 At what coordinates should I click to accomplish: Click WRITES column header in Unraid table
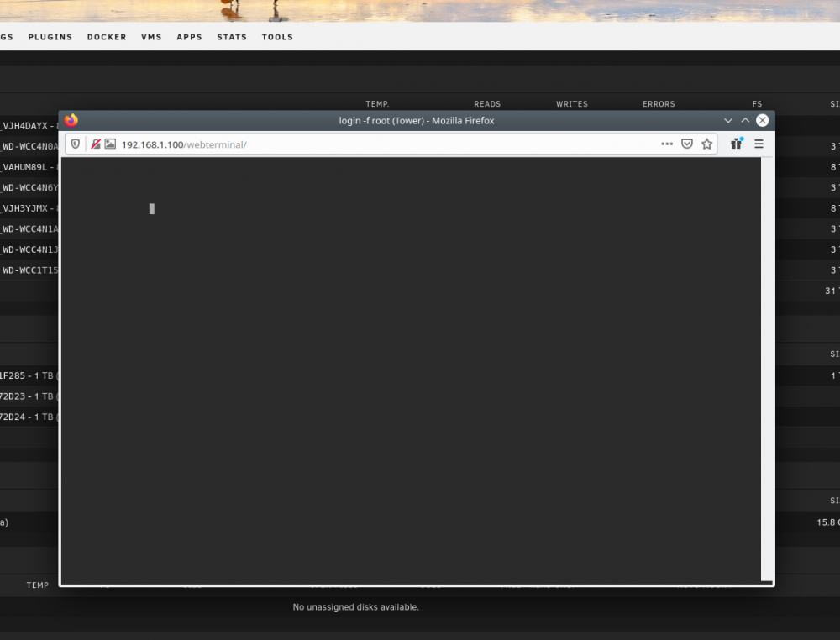tap(572, 104)
